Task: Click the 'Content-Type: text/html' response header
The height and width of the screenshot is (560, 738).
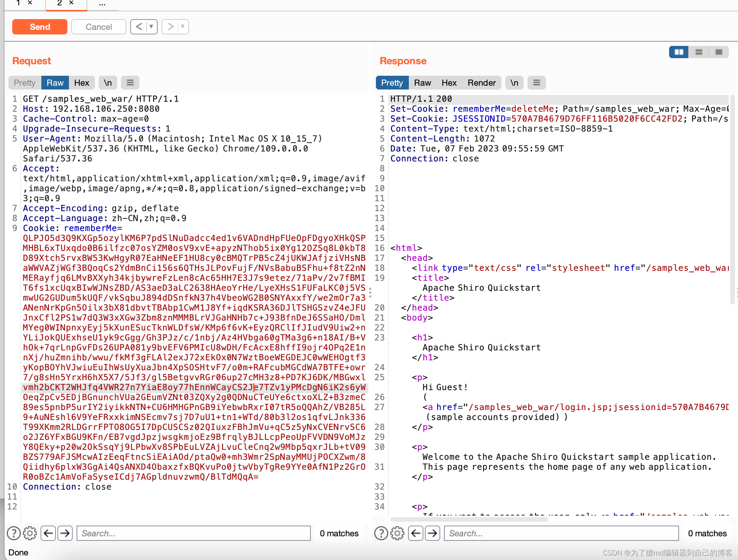Action: (x=501, y=129)
